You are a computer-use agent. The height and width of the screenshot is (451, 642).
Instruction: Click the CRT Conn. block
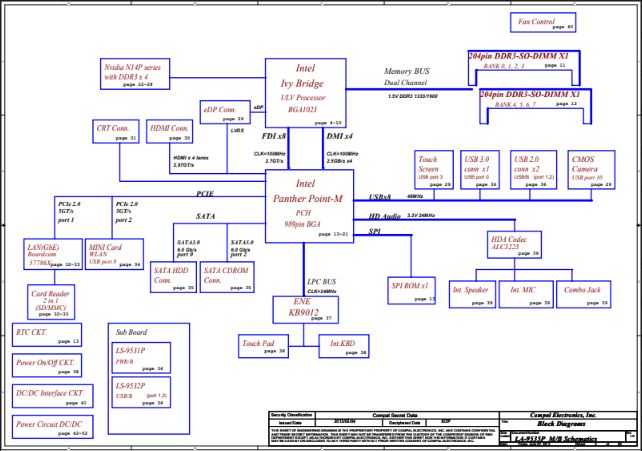(x=116, y=131)
